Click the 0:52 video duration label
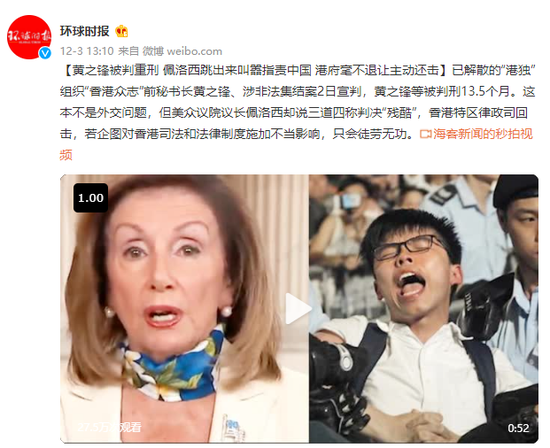Image resolution: width=550 pixels, height=448 pixels. [518, 428]
